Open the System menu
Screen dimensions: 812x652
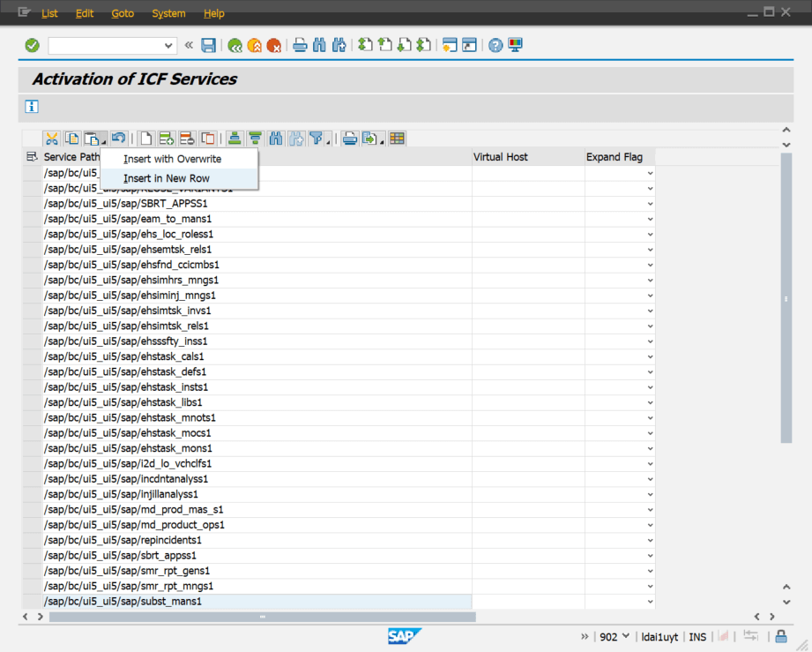tap(168, 13)
